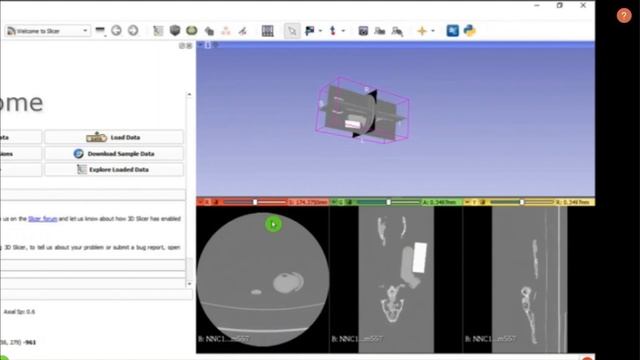Click the center view icon in 3D view bar
The width and height of the screenshot is (640, 360).
pyautogui.click(x=216, y=44)
